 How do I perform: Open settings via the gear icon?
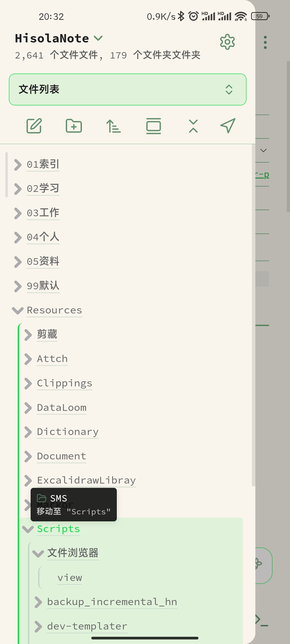coord(227,42)
